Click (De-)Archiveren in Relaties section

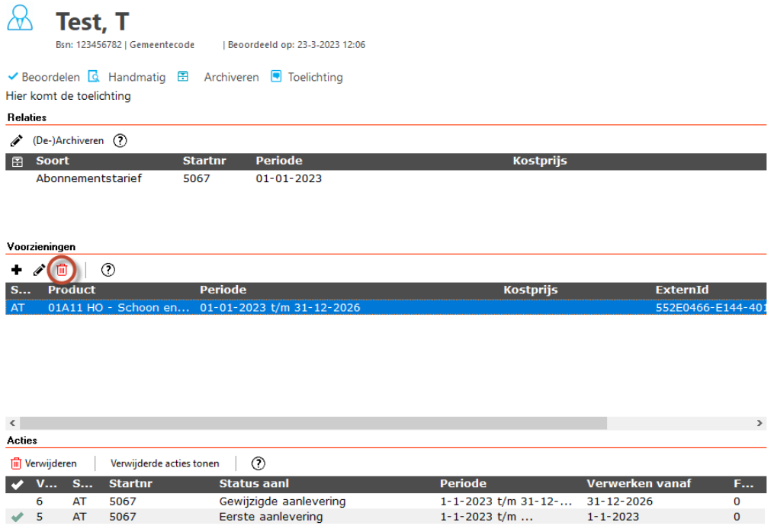[68, 141]
